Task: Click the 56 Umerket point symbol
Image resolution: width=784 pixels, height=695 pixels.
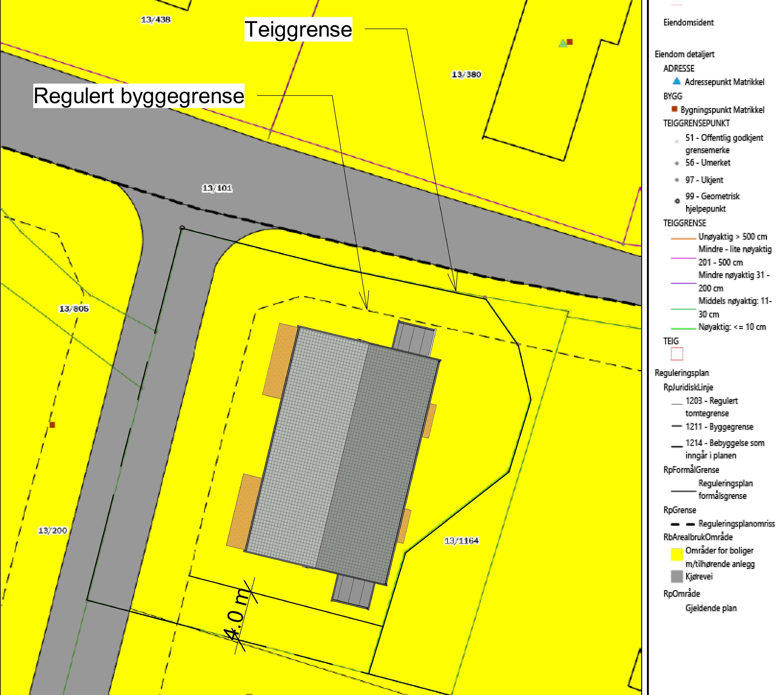Action: [x=677, y=163]
